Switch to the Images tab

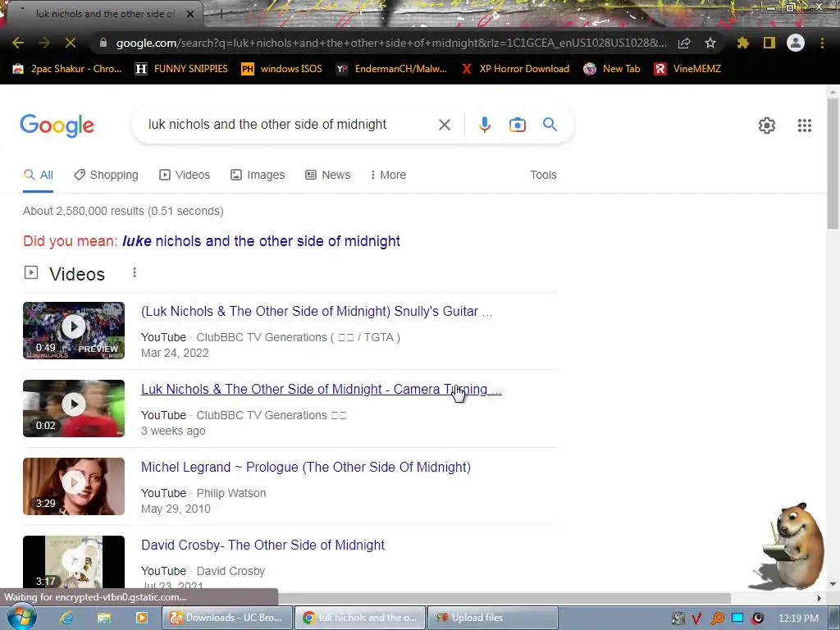pos(258,176)
